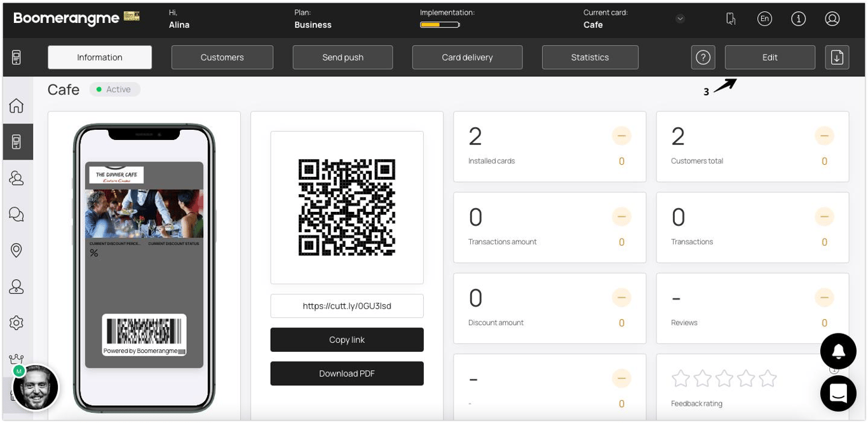This screenshot has height=423, width=868.
Task: Open the notification bell button
Action: 838,350
